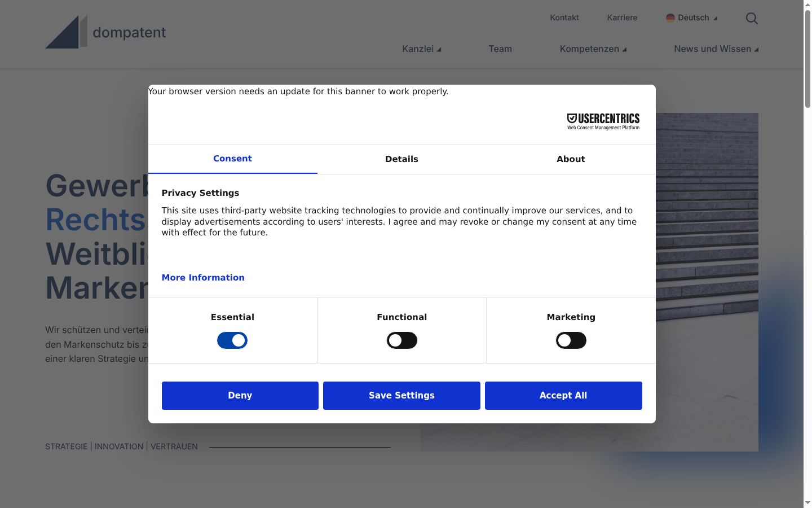Open the Kontakt link

click(x=564, y=17)
